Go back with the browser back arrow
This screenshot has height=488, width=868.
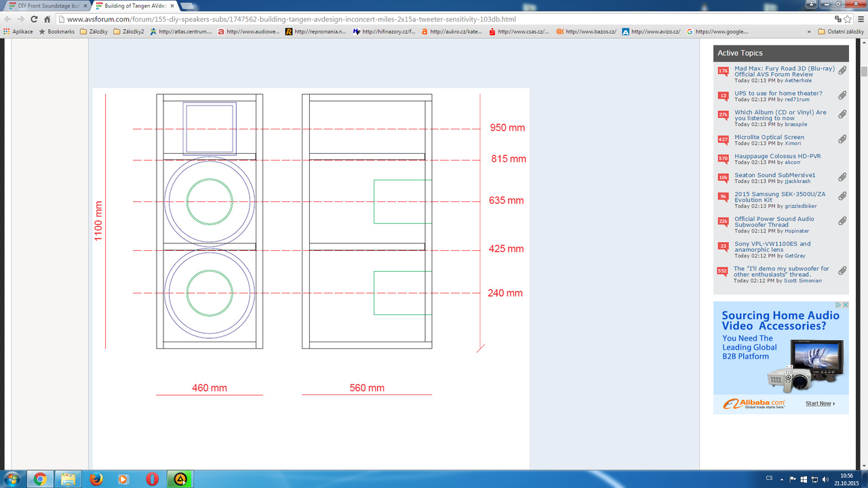click(8, 19)
